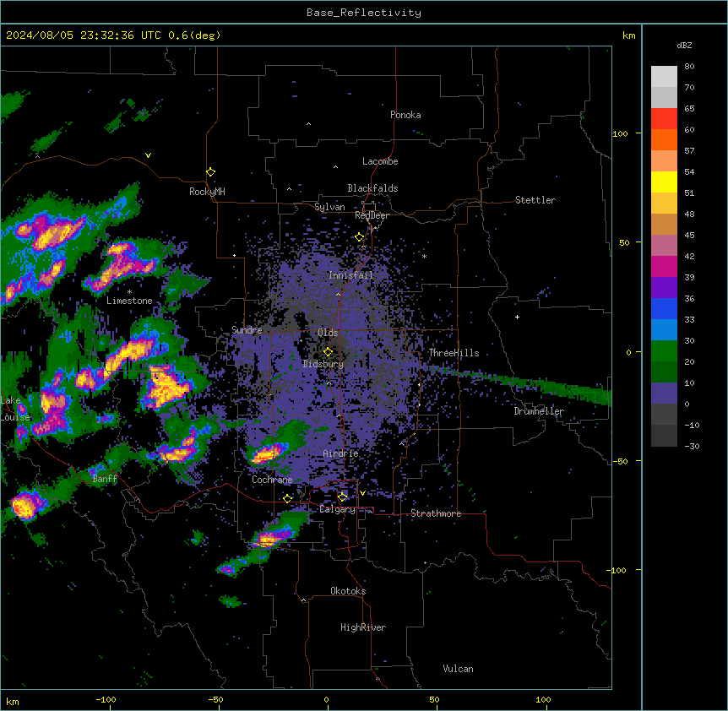Click the Lake Louise label
Viewport: 728px width, 711px height.
point(14,409)
